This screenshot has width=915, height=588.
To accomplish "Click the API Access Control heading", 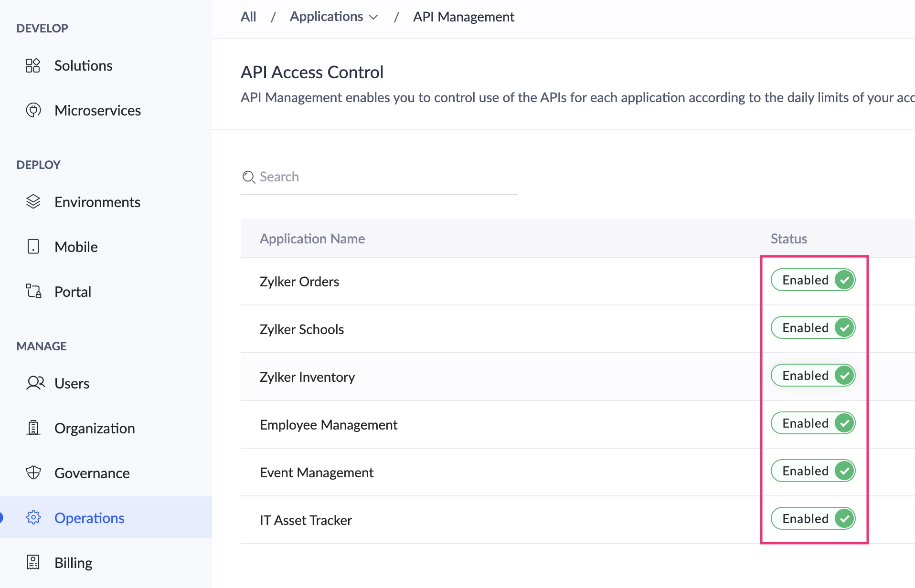I will coord(312,73).
